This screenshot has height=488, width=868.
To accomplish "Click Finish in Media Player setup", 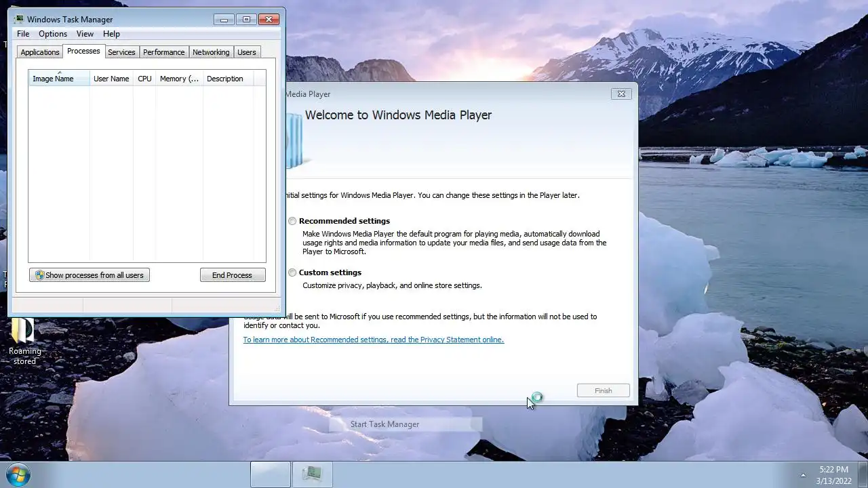I will point(603,390).
